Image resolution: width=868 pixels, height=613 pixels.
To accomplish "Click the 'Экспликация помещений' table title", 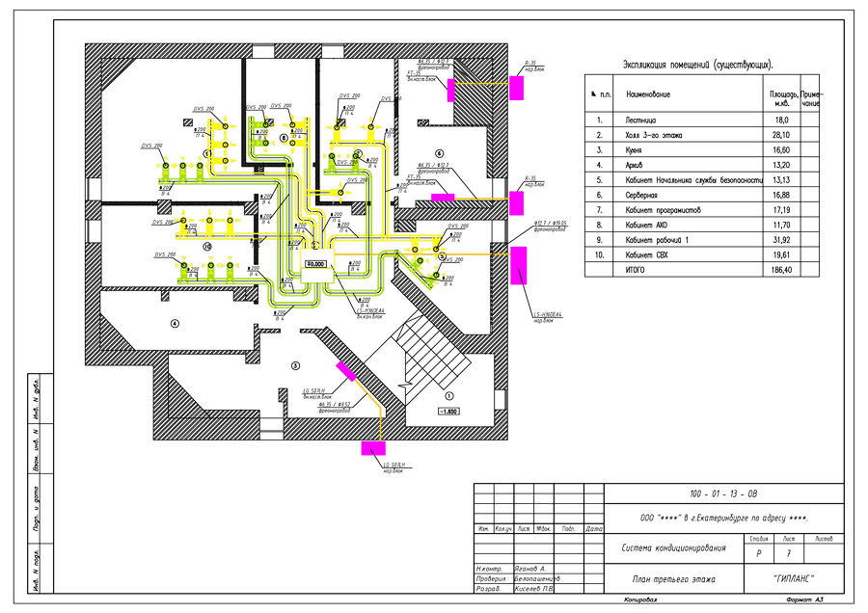I will coord(697,64).
